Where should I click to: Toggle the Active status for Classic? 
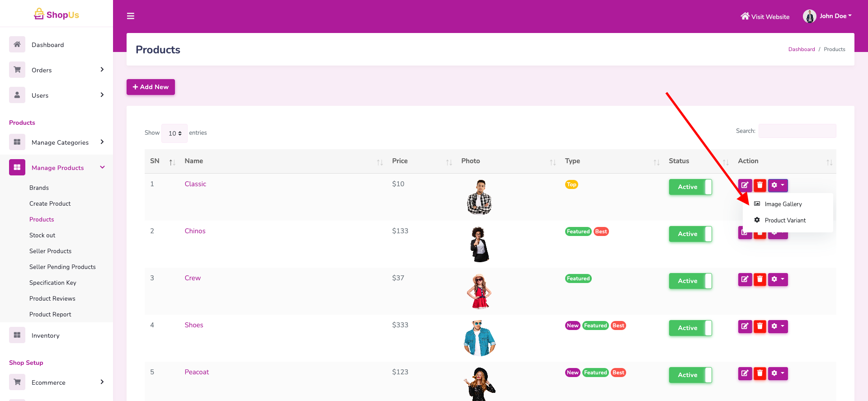[690, 187]
